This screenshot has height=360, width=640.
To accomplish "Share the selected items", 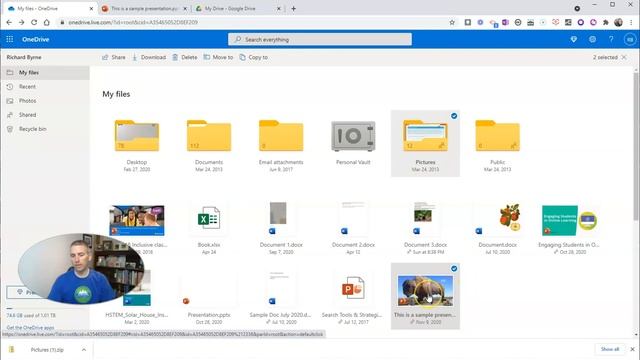I will 114,57.
